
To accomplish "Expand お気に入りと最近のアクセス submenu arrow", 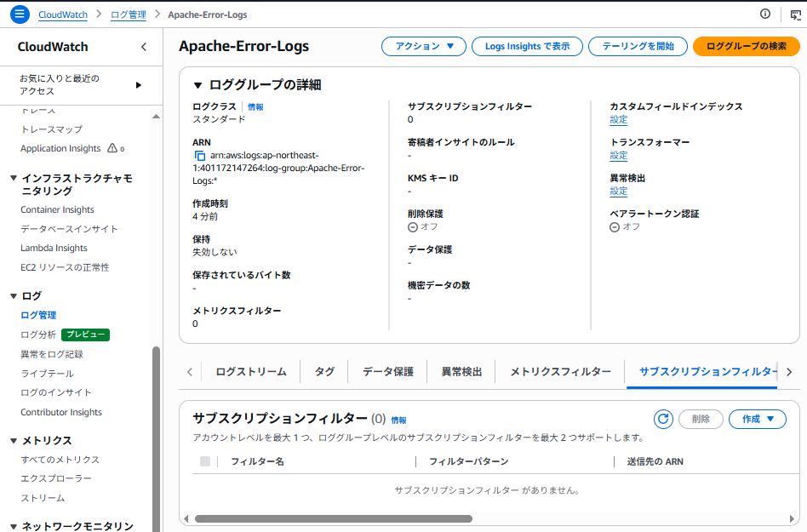I will click(x=139, y=85).
